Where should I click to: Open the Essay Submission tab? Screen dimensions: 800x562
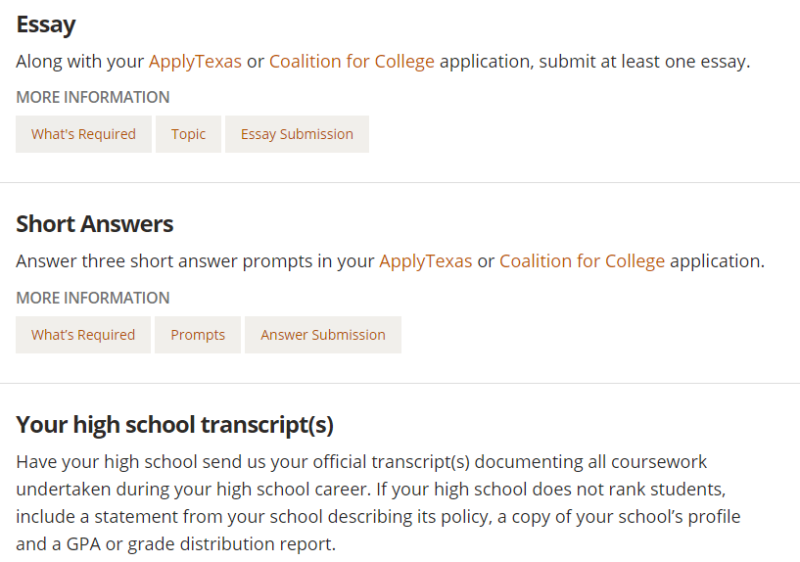(297, 134)
